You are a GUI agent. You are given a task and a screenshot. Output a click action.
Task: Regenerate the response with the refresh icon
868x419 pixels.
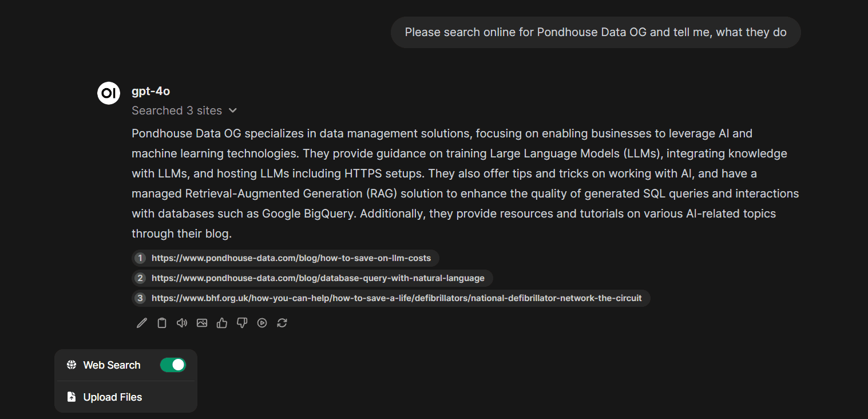282,323
